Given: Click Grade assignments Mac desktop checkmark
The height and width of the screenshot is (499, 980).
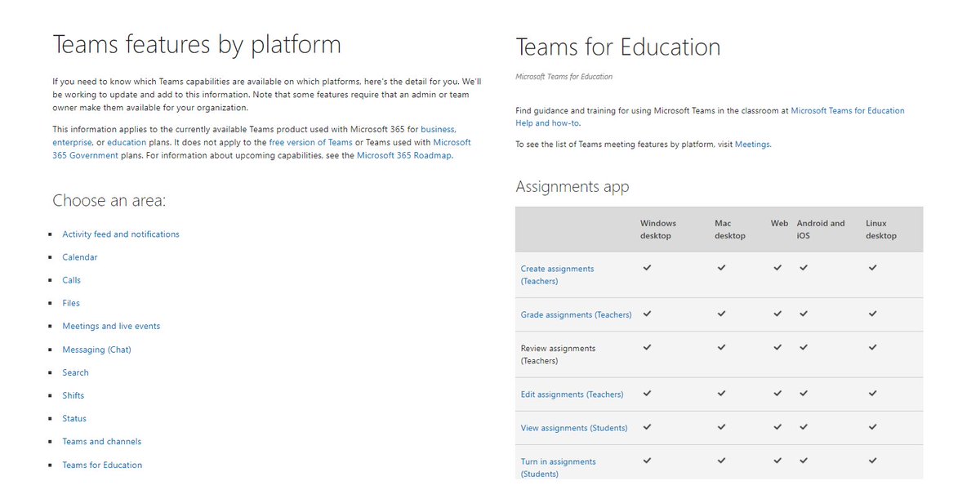Looking at the screenshot, I should coord(722,314).
